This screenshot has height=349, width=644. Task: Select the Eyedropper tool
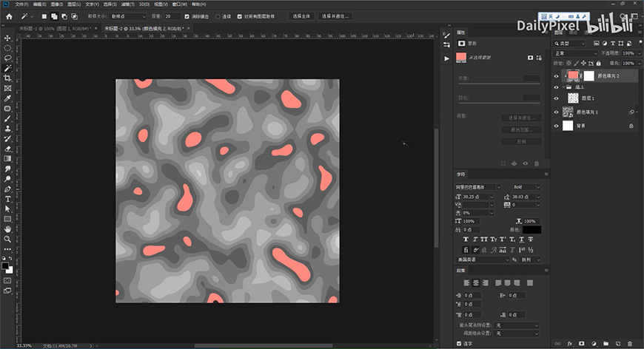click(x=7, y=98)
